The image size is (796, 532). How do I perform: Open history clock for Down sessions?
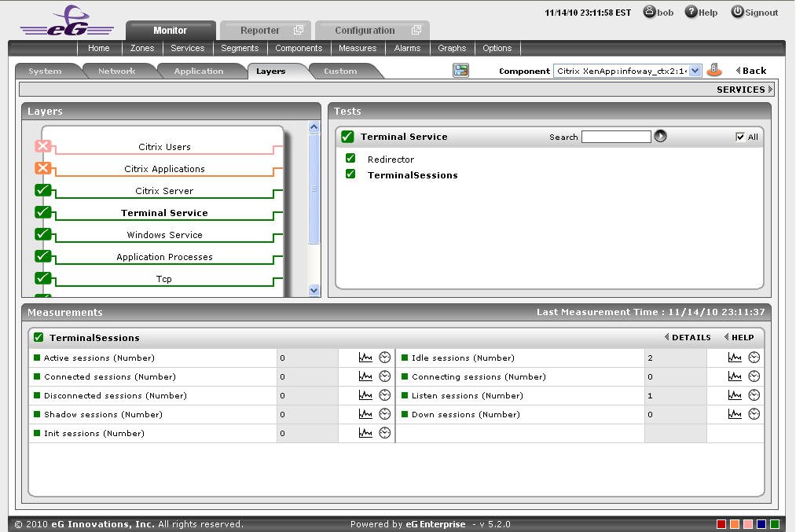click(754, 413)
